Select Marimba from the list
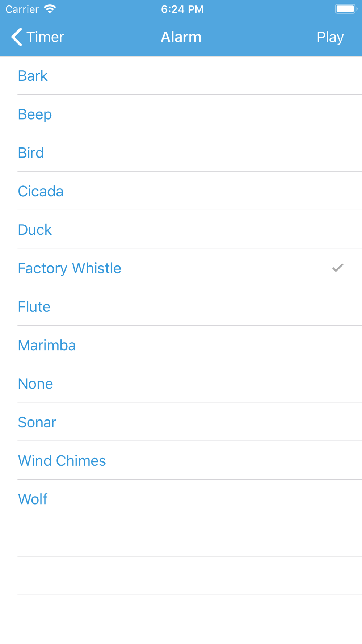 pos(181,345)
